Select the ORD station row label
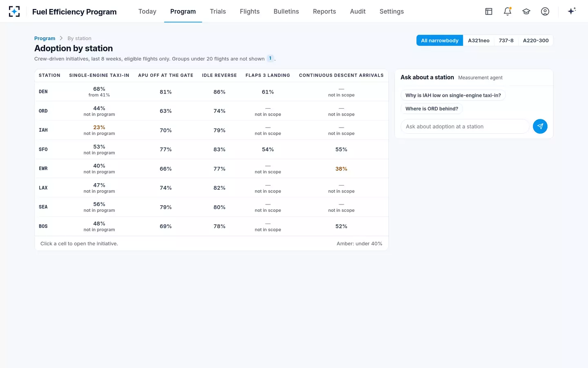This screenshot has width=588, height=368. click(x=43, y=111)
